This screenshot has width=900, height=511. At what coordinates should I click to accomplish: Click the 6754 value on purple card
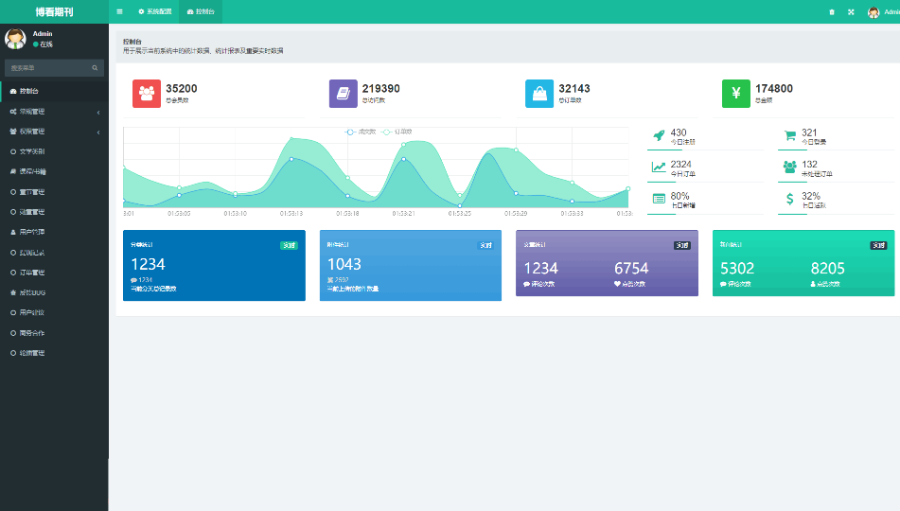tap(631, 268)
